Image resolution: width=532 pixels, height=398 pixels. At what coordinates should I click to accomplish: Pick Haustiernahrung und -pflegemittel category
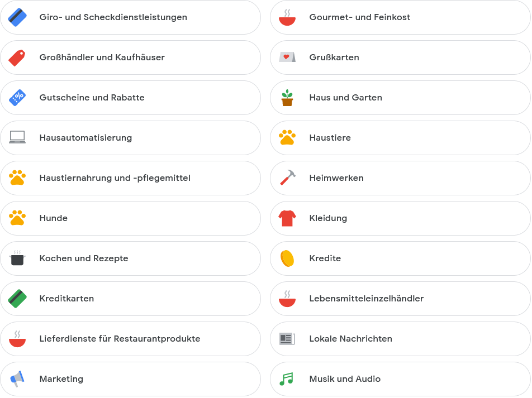131,178
